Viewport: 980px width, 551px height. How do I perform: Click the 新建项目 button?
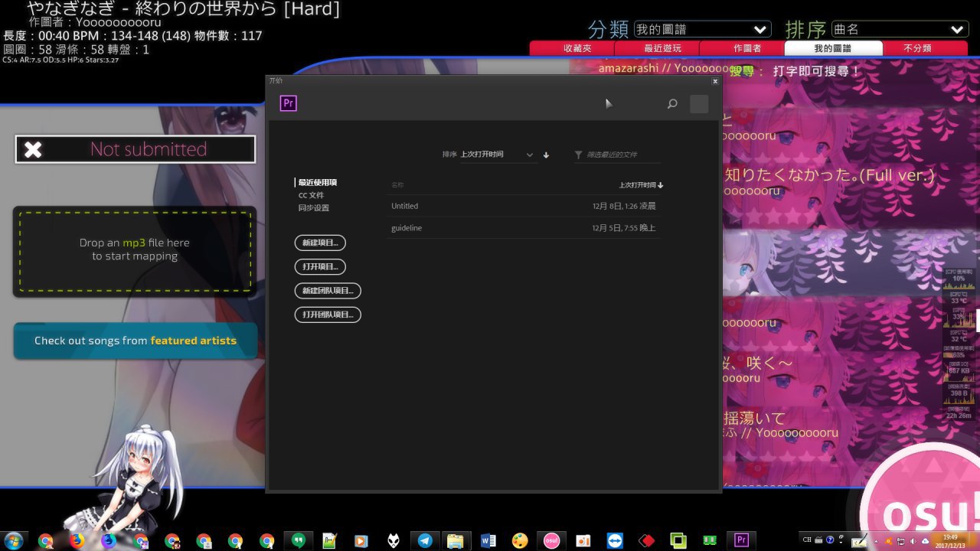(320, 243)
